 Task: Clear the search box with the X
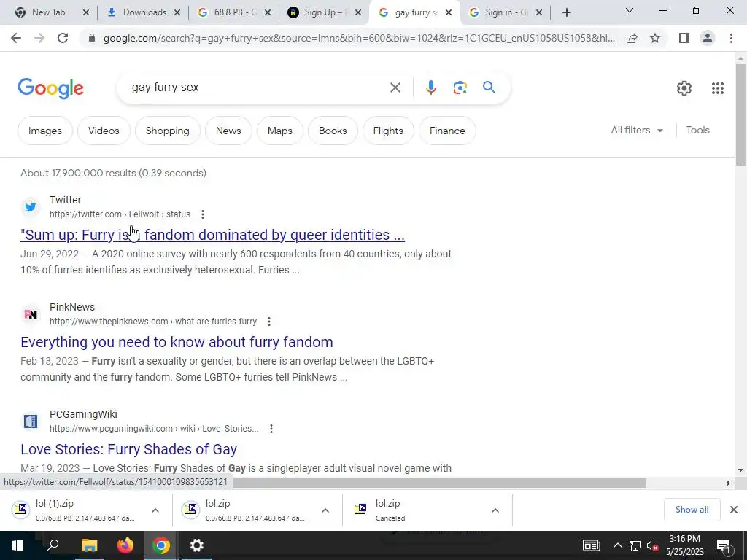(x=395, y=87)
